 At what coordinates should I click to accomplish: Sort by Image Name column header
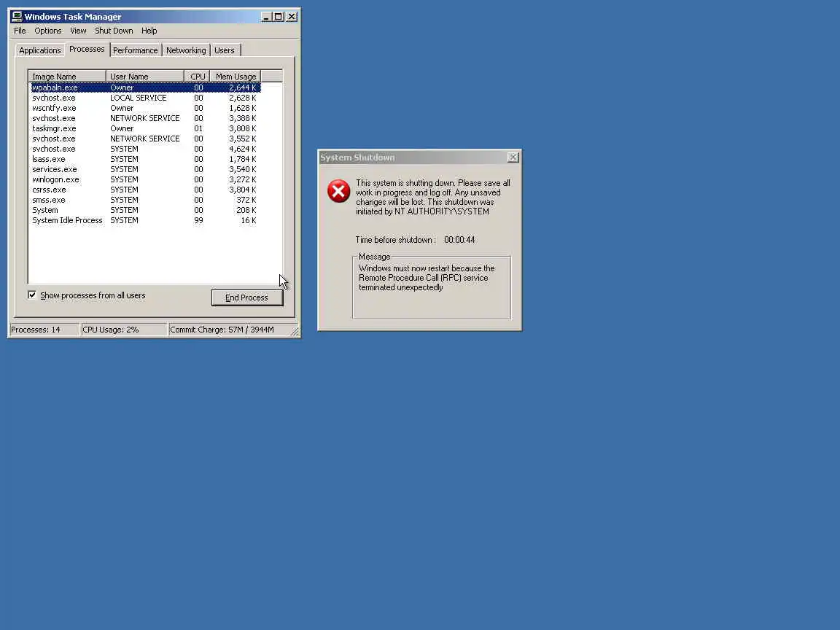[x=67, y=77]
